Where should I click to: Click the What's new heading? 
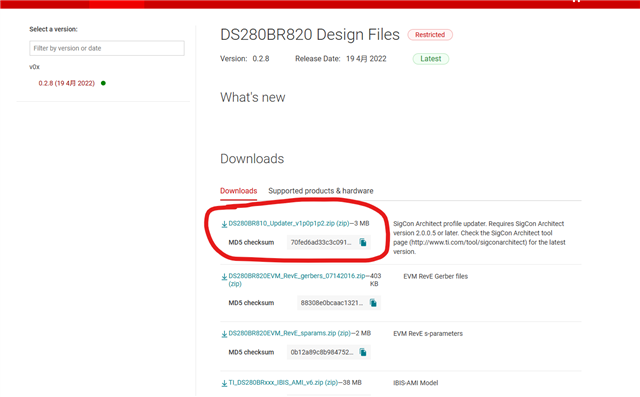253,97
